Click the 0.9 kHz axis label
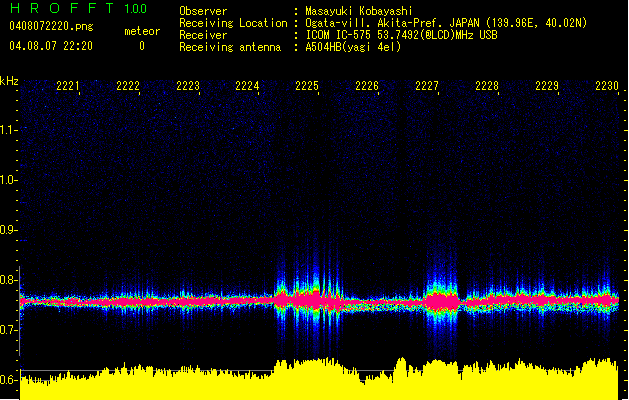This screenshot has height=400, width=629. click(x=9, y=230)
